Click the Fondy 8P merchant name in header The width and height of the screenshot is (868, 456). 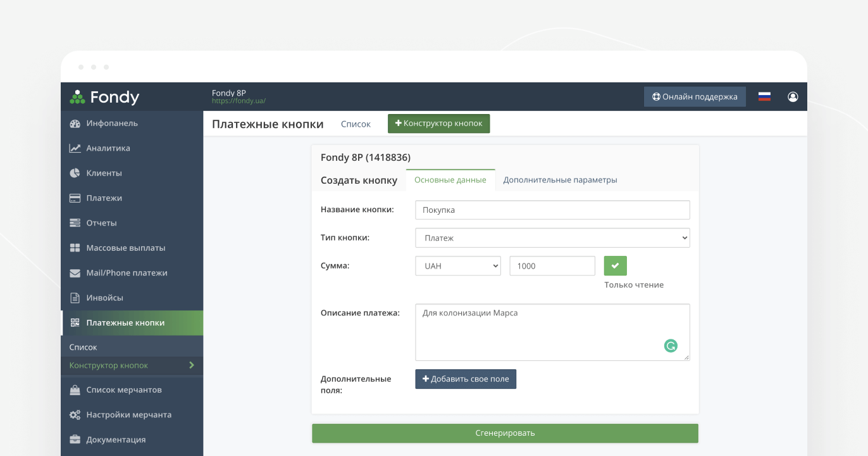(x=229, y=93)
